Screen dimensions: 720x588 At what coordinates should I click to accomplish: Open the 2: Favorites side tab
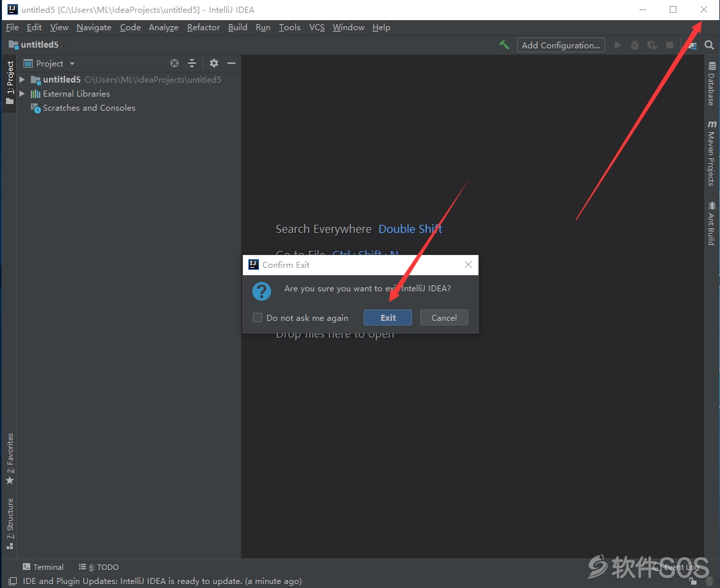tap(9, 459)
